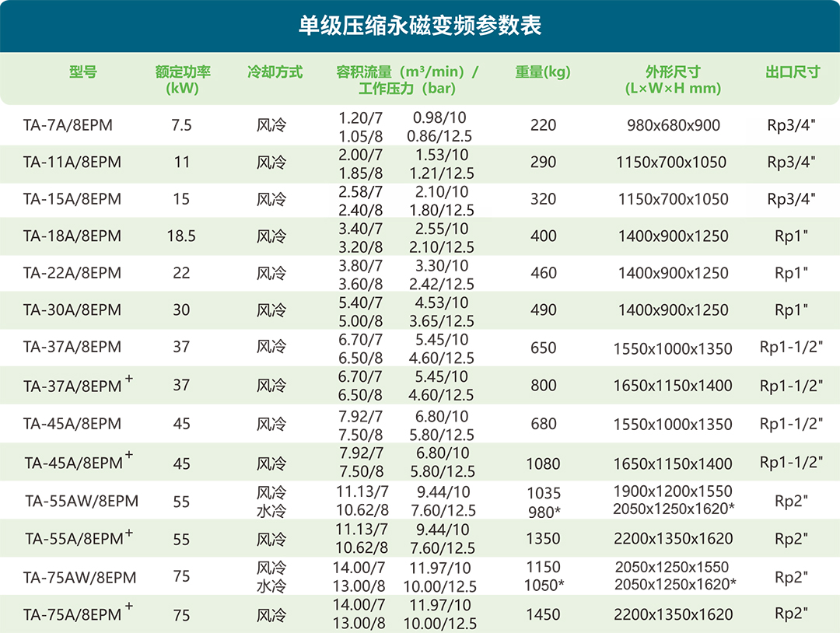Click the 额定功率 (kW) column header
This screenshot has height=633, width=840.
[183, 79]
